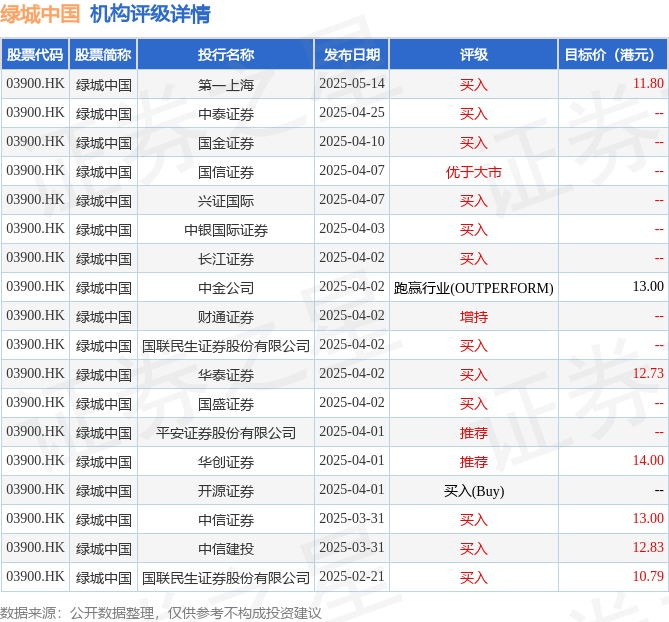The image size is (669, 622).
Task: Click the data source disclaimer text
Action: [x=160, y=613]
